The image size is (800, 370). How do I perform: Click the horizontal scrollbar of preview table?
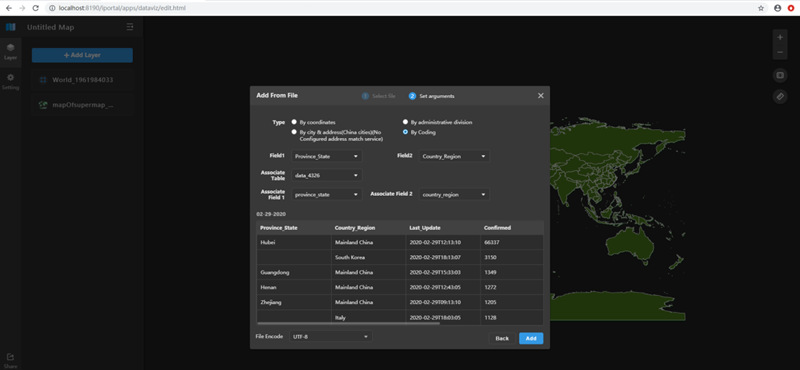pyautogui.click(x=348, y=323)
